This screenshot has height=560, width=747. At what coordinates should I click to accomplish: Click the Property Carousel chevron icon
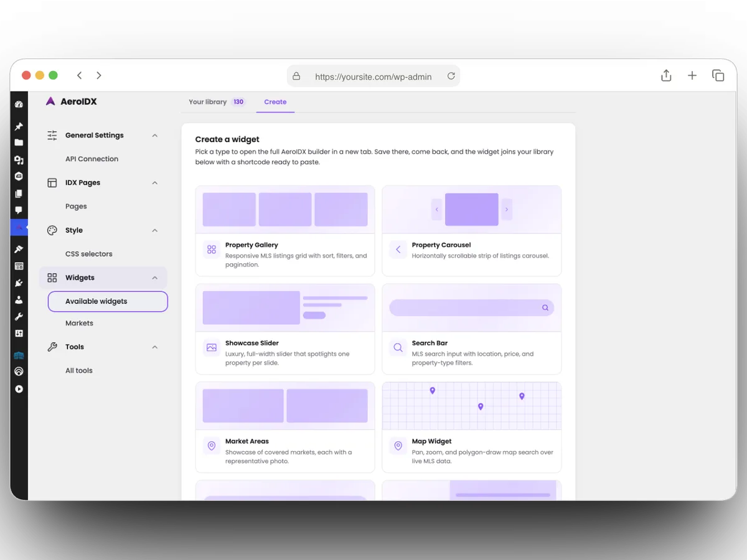(x=398, y=250)
